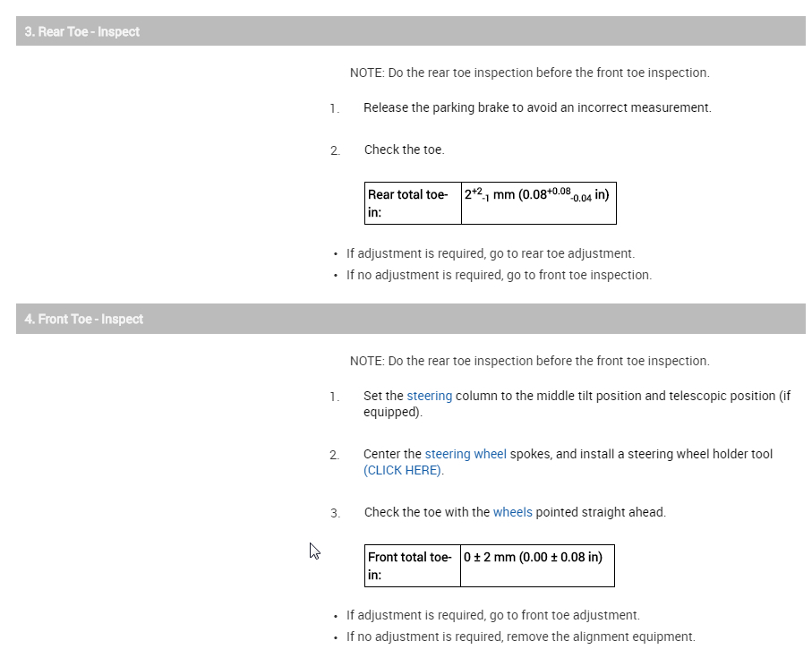Screen dimensions: 812x658
Task: Click the "steering" link in step 1
Action: click(x=429, y=396)
